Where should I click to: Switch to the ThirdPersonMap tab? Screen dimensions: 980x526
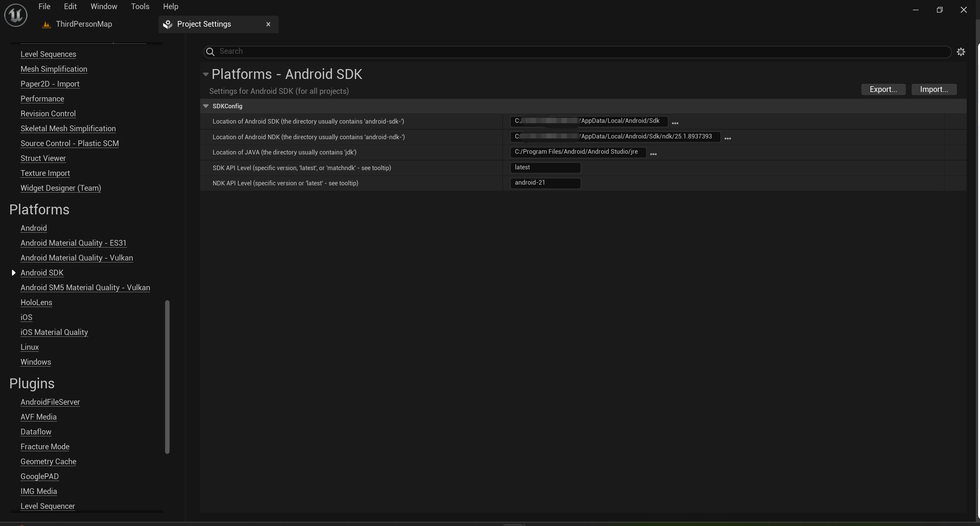[x=84, y=24]
